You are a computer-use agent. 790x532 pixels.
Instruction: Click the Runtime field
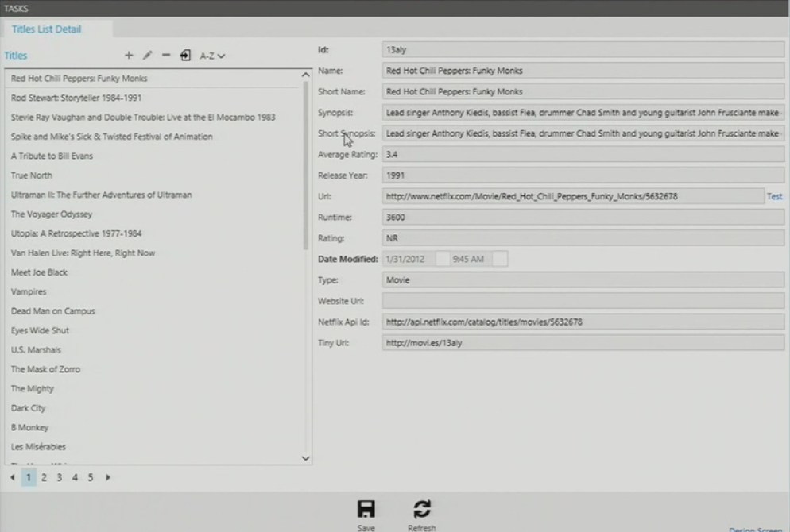click(583, 218)
